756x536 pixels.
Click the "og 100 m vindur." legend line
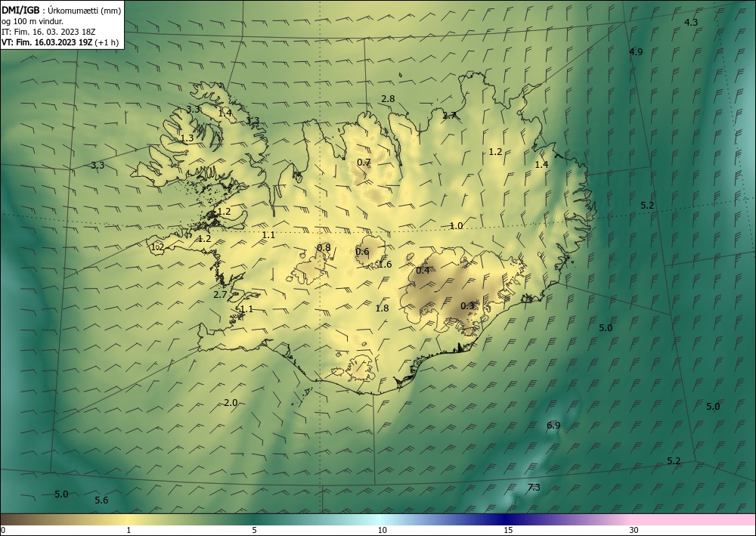[x=33, y=20]
